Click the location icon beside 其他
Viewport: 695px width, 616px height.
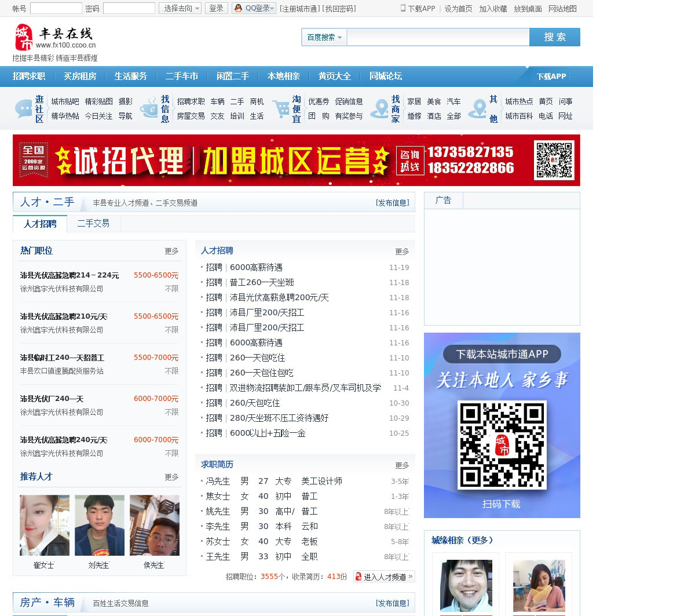478,109
